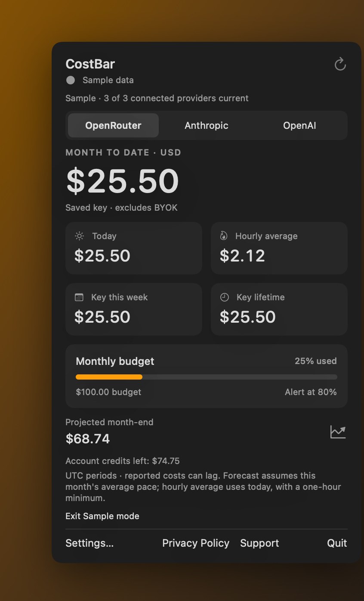
Task: Click the refresh arrow icon
Action: tap(340, 64)
